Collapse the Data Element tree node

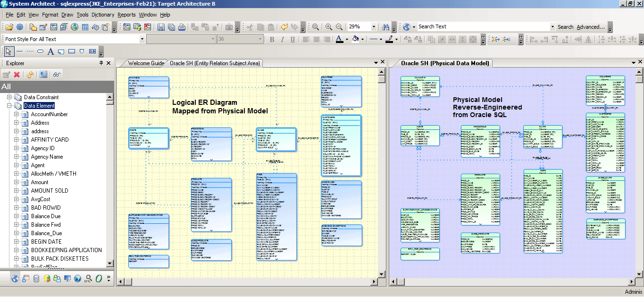click(x=9, y=106)
